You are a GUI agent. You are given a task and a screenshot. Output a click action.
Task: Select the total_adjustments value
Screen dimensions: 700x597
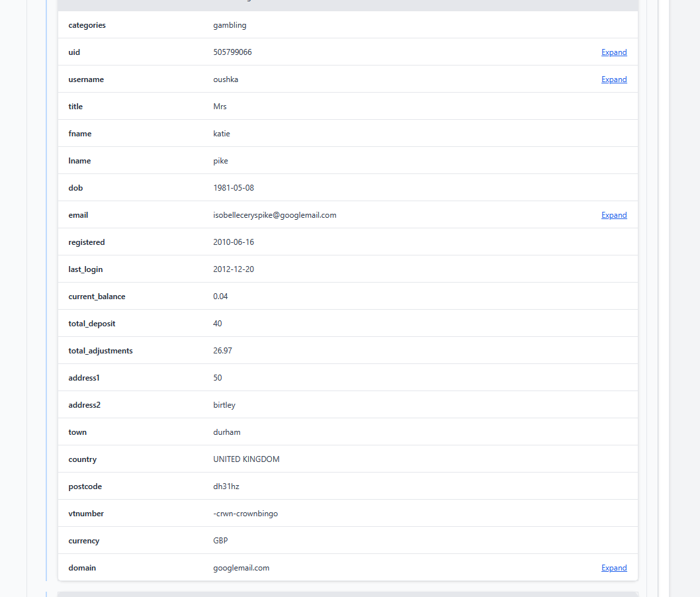222,351
